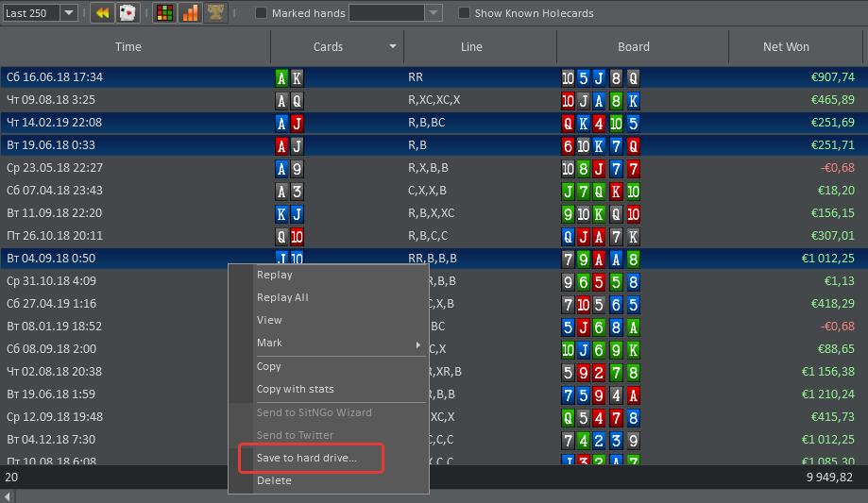Click the yellow rewind arrows icon
Screen dimensions: 868x503
coord(102,13)
